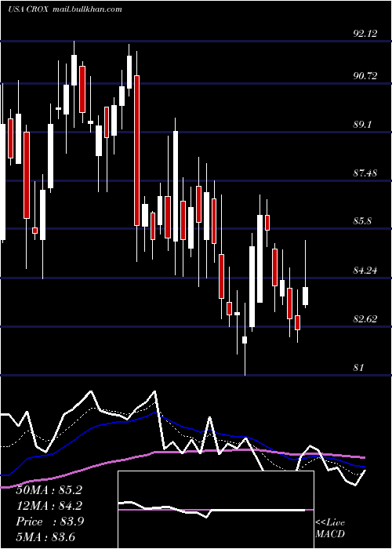
Task: Click the 81 price axis label
Action: (359, 368)
